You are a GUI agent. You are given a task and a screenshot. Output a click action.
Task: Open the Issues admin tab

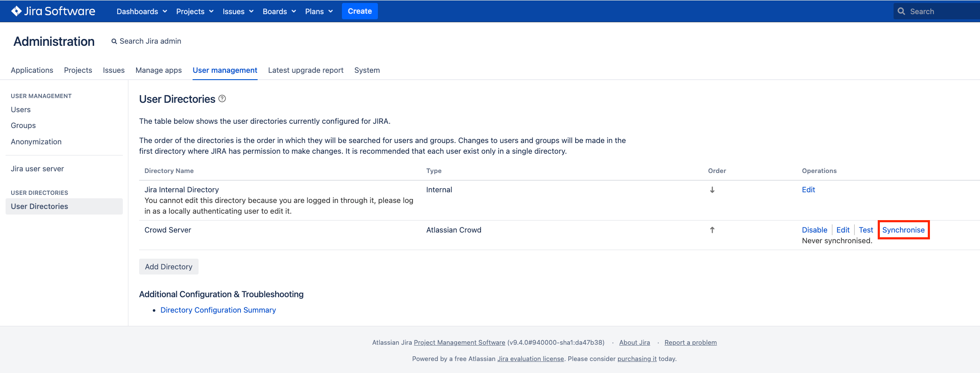point(114,70)
